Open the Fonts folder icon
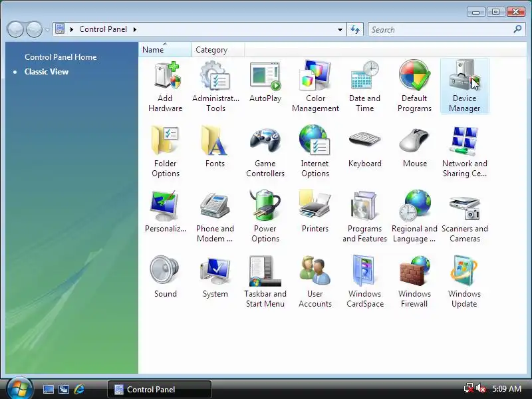Image resolution: width=532 pixels, height=399 pixels. pos(215,147)
